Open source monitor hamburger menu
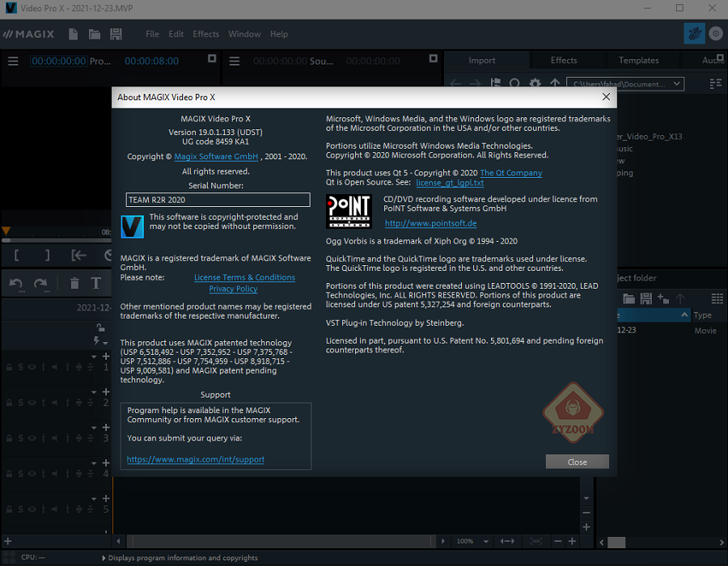Viewport: 728px width, 566px height. click(235, 61)
